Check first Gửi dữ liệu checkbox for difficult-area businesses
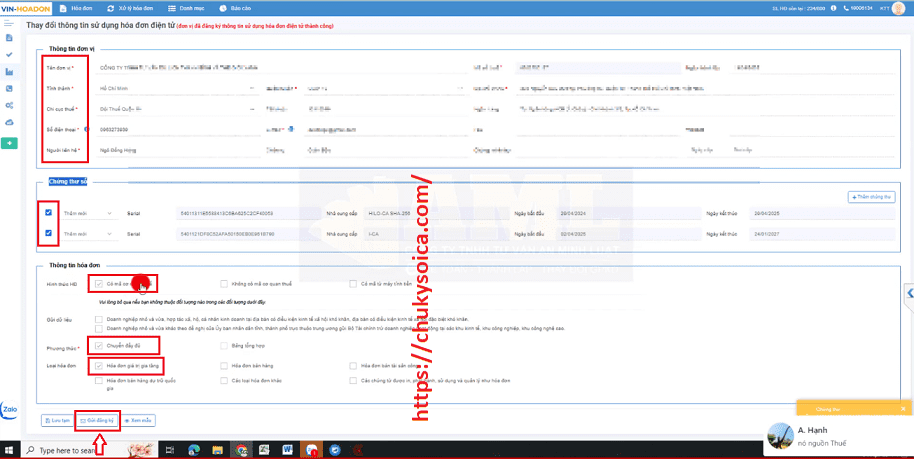Screen dimensions: 914x459 pos(99,320)
